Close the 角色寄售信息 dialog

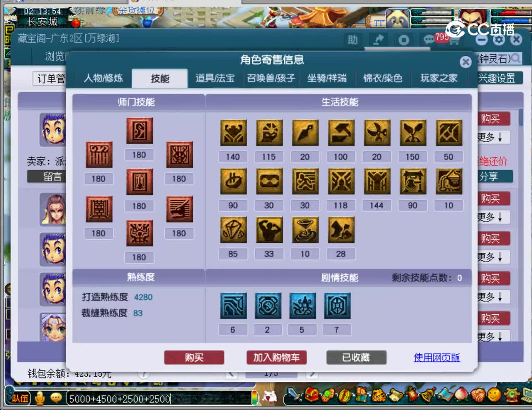[x=466, y=62]
